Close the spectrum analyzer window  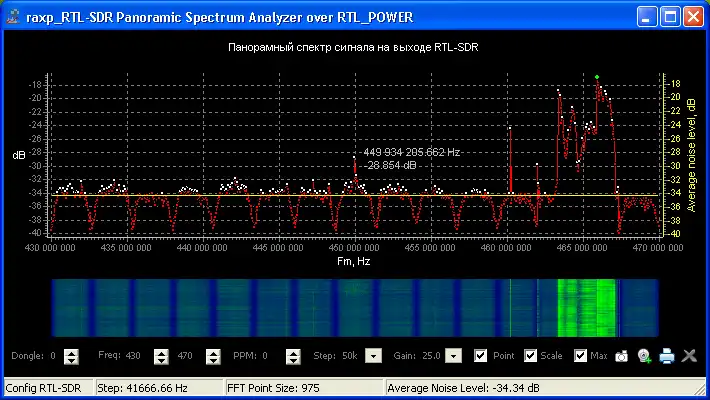point(693,17)
